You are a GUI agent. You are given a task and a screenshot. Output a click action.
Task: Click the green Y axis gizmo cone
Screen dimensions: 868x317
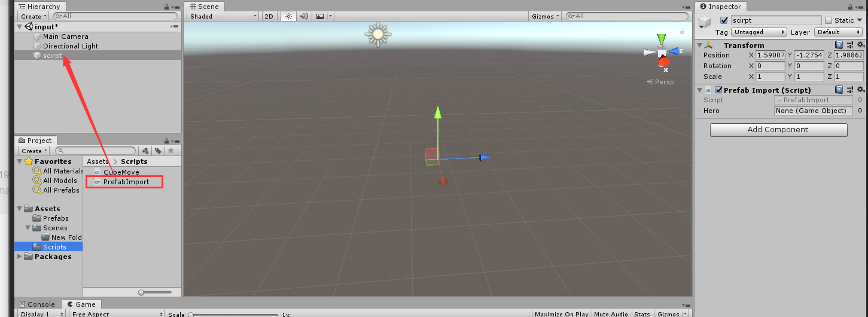661,39
